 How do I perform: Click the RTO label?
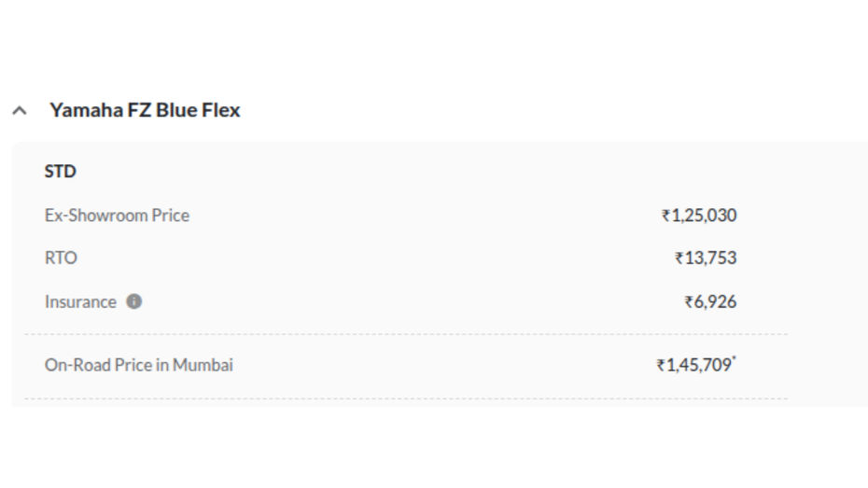61,258
